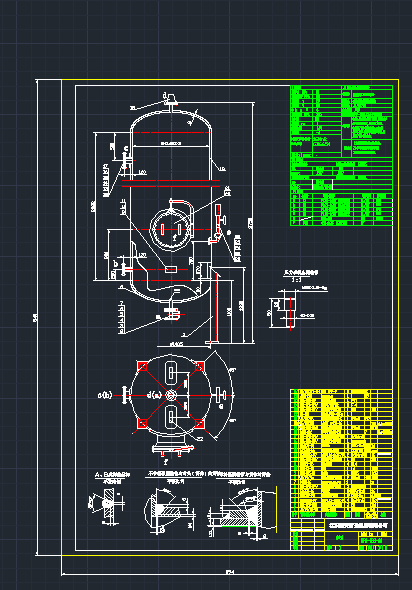The height and width of the screenshot is (590, 412).
Task: Pick the "b" nozzle label on elevation view
Action: [116, 263]
